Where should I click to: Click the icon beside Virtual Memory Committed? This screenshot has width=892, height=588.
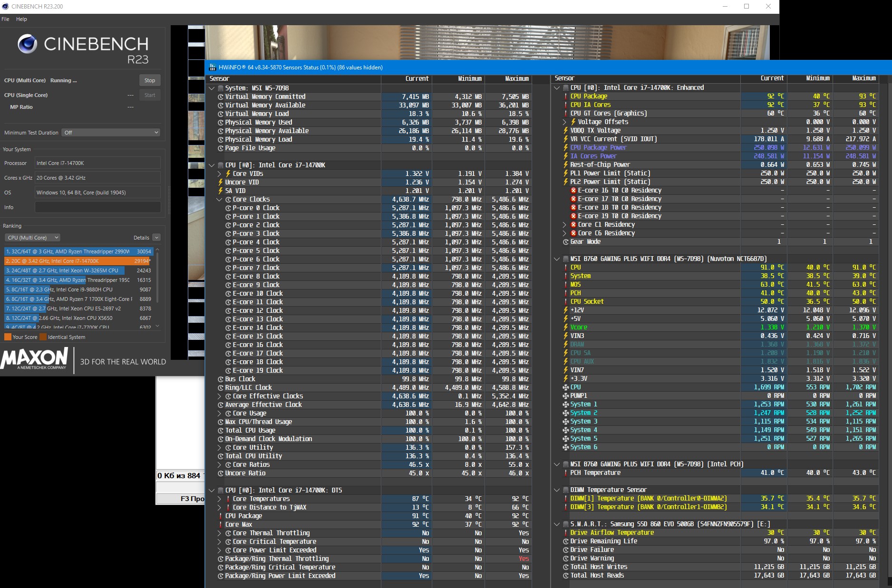221,96
